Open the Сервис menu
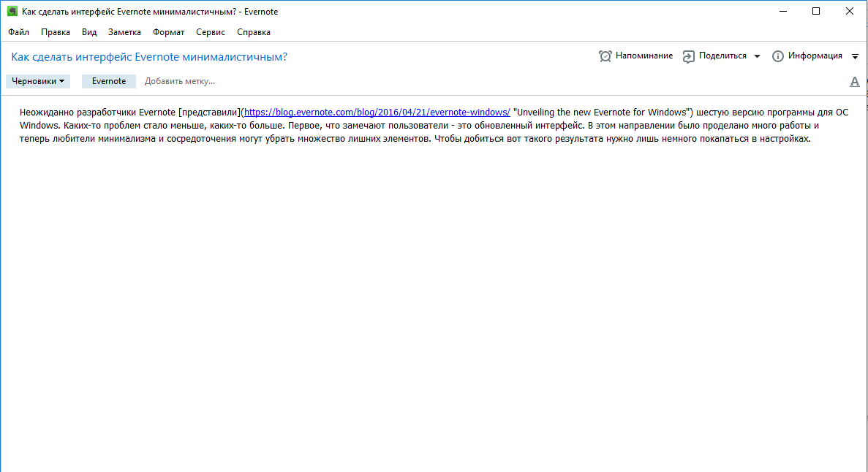Screen dimensions: 868x472 (x=211, y=32)
